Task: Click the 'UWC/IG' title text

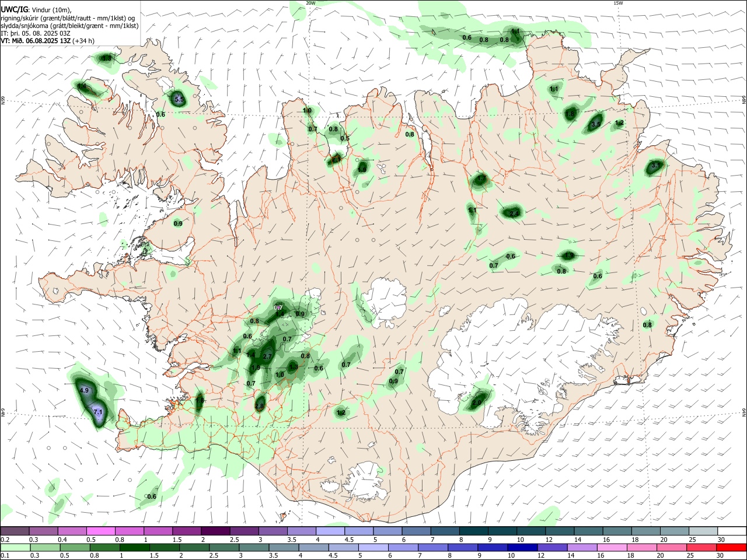Action: click(14, 10)
